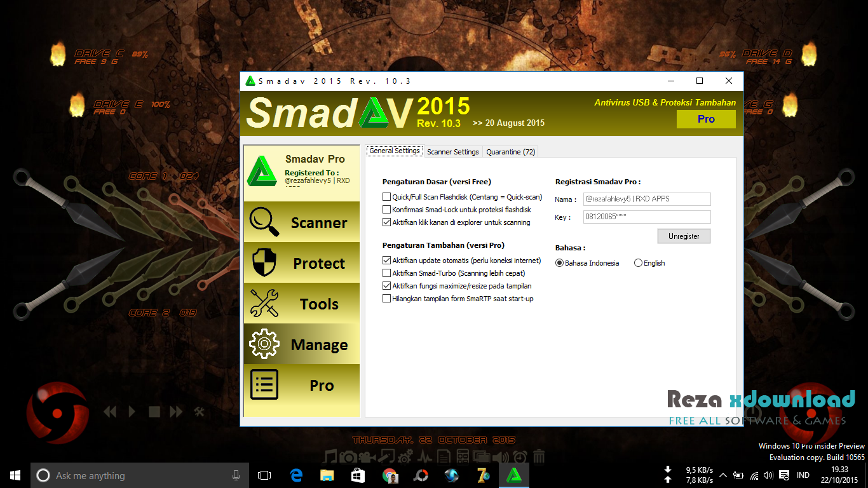This screenshot has height=488, width=868.
Task: Open File Explorer from the taskbar
Action: coord(327,475)
